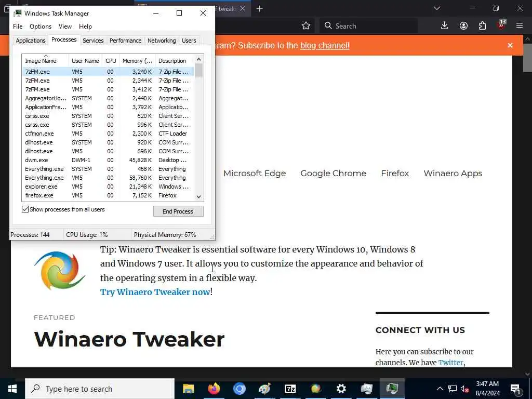
Task: Select the Task Manager taskbar icon
Action: pos(392,389)
